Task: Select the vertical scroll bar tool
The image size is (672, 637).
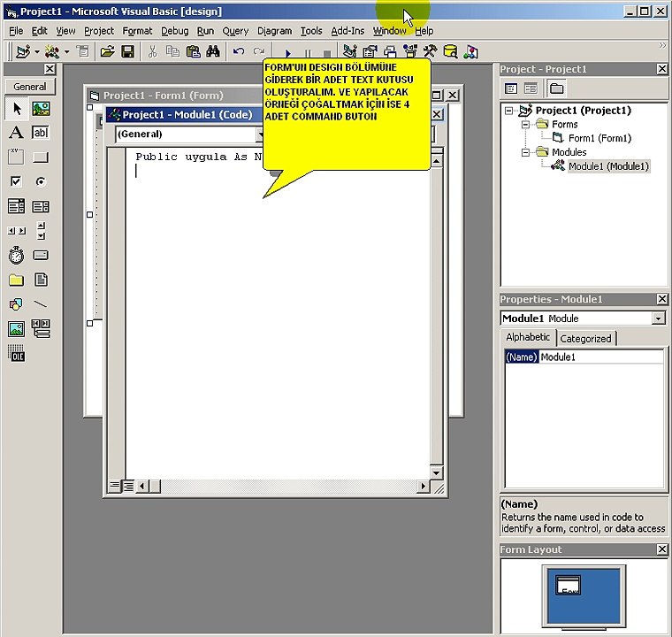Action: (41, 231)
